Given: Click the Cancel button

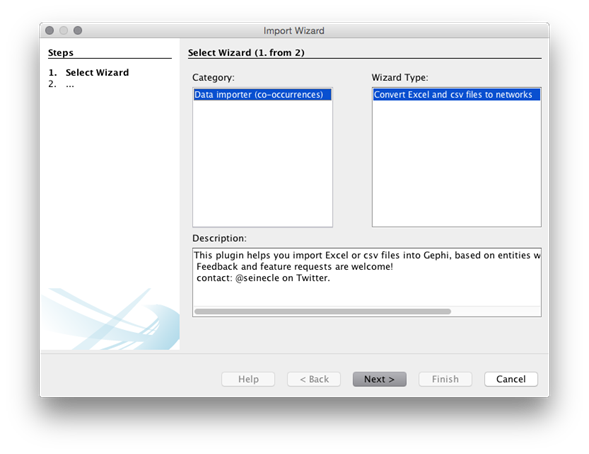Looking at the screenshot, I should [511, 379].
